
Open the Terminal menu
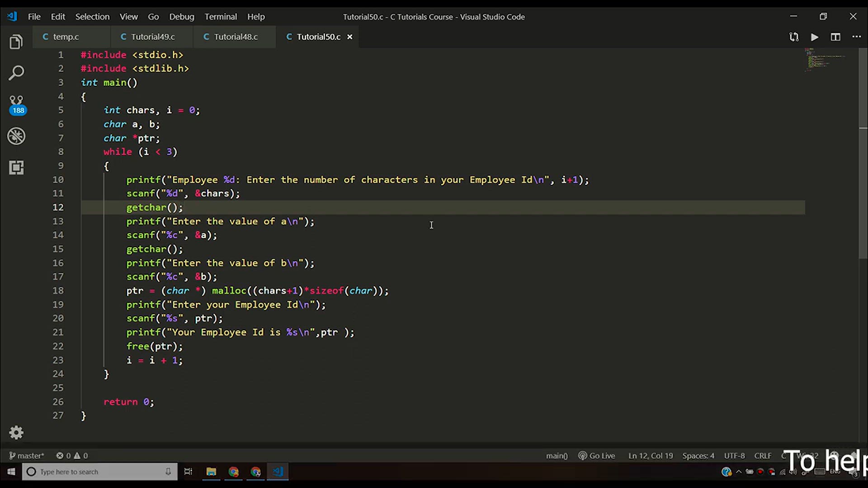pos(221,17)
